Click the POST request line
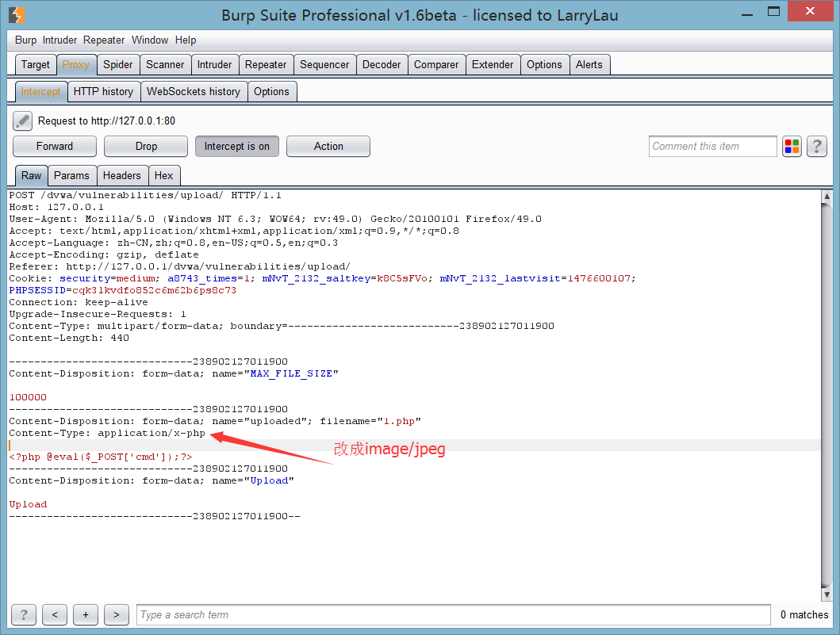Screen dimensions: 840x635 145,196
